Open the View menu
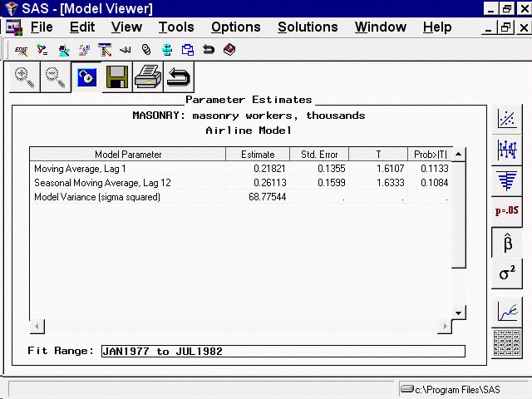Screen dimensions: 532x399 126,27
